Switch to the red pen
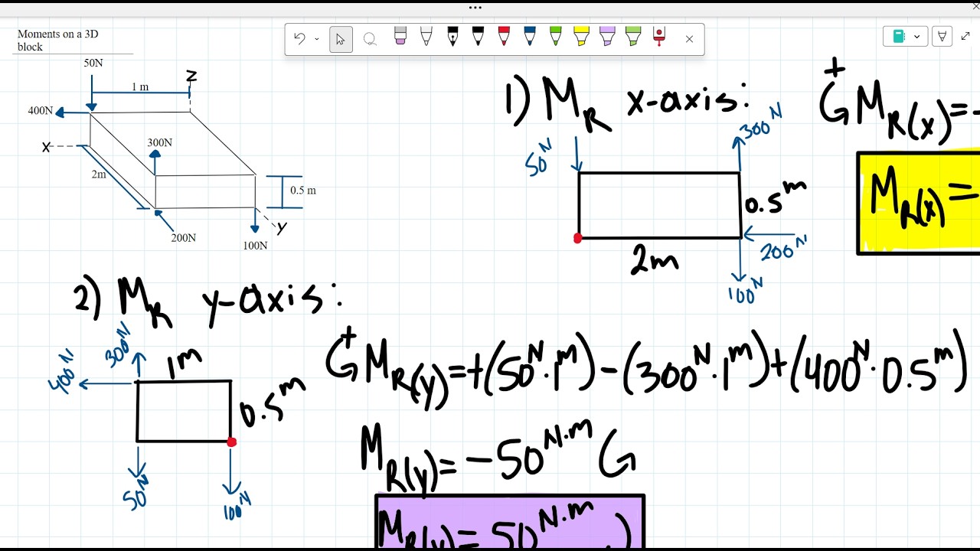The image size is (980, 551). (x=504, y=37)
